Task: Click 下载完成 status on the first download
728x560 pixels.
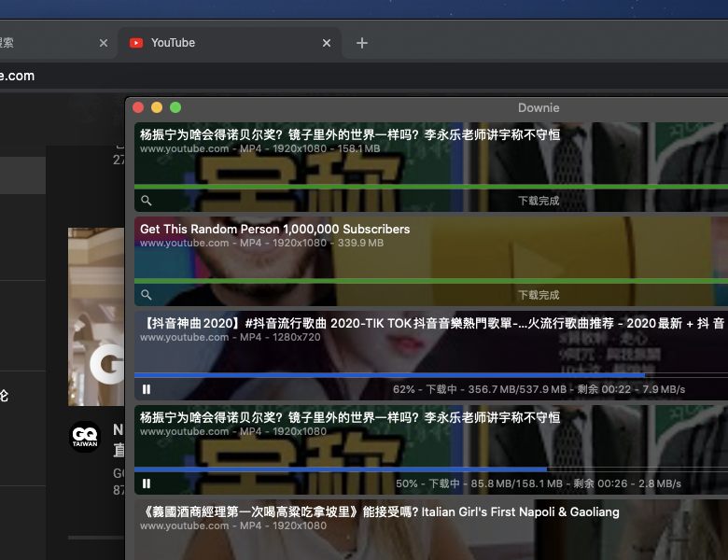Action: 539,201
